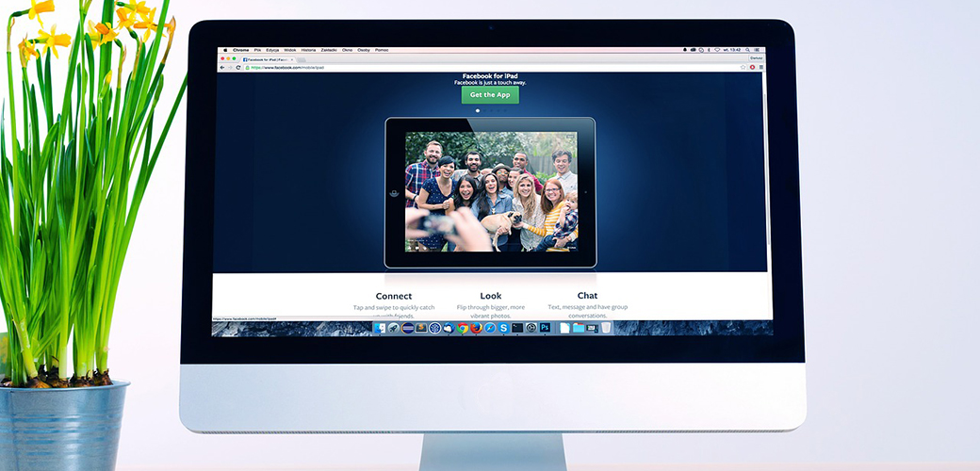The image size is (980, 471).
Task: Open Photoshop from the Dock
Action: pyautogui.click(x=545, y=328)
